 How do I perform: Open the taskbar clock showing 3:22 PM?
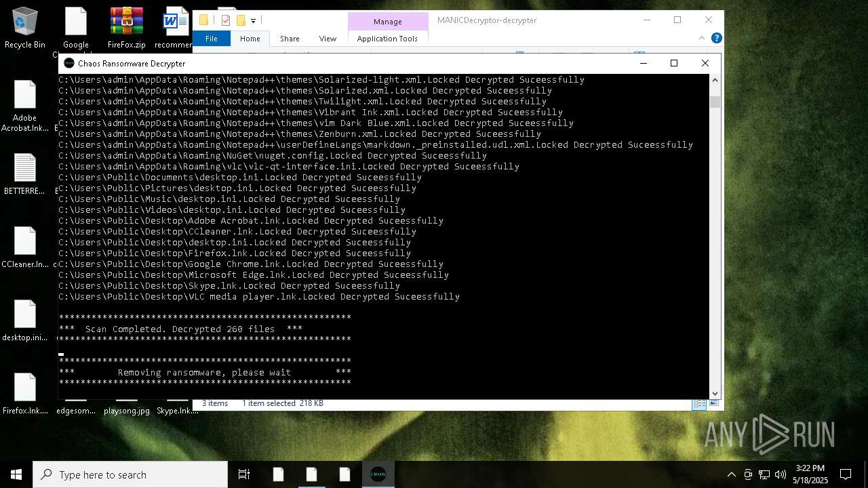[x=810, y=474]
